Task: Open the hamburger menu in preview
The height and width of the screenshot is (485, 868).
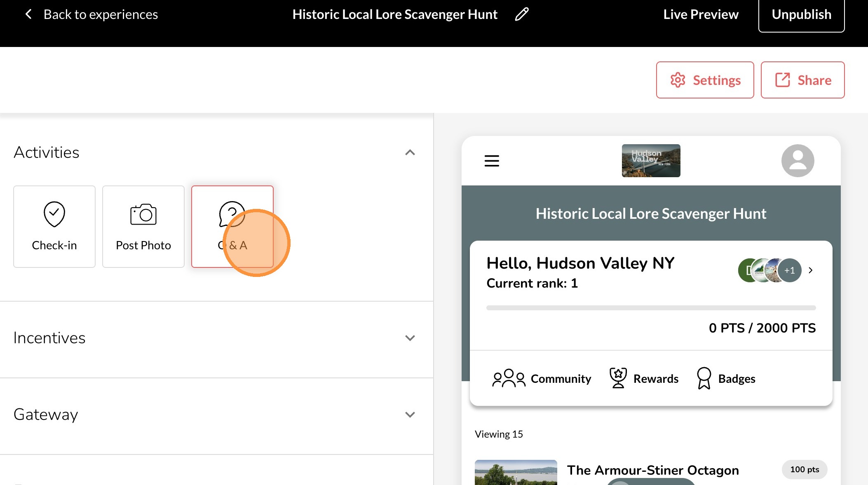Action: coord(492,161)
